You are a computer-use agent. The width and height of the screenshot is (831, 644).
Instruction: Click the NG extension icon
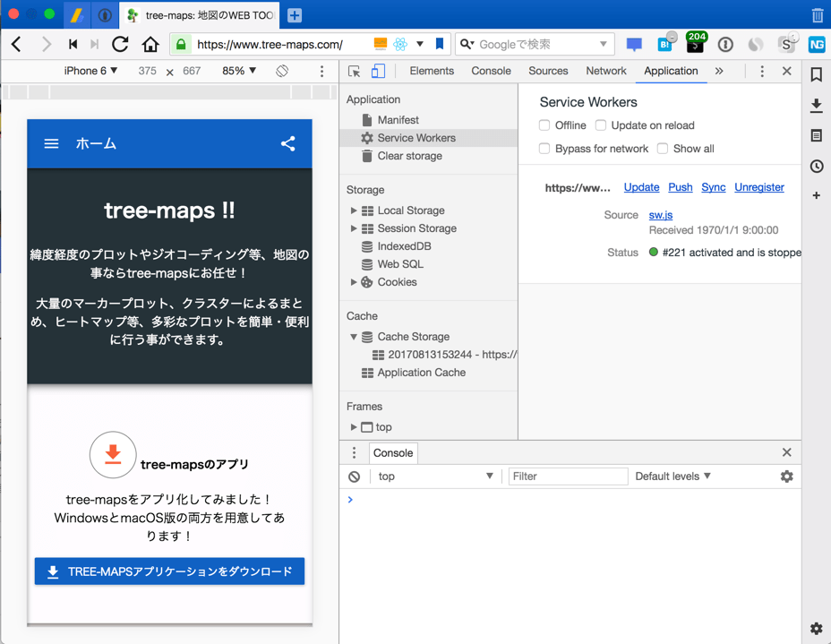[817, 45]
